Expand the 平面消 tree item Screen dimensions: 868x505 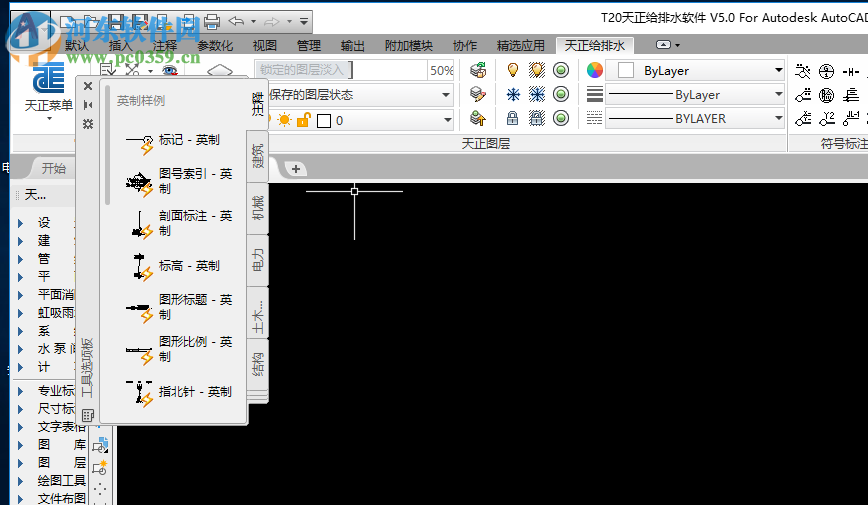click(20, 295)
